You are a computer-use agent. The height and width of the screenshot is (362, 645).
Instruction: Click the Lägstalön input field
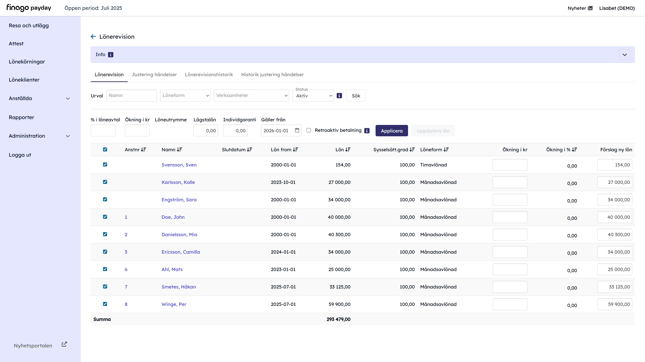[206, 131]
